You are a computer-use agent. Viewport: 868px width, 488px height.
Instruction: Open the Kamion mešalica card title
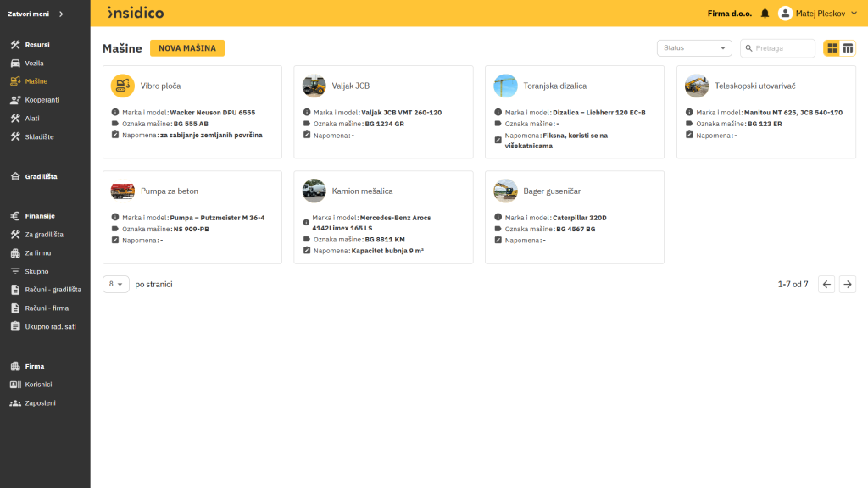coord(362,191)
